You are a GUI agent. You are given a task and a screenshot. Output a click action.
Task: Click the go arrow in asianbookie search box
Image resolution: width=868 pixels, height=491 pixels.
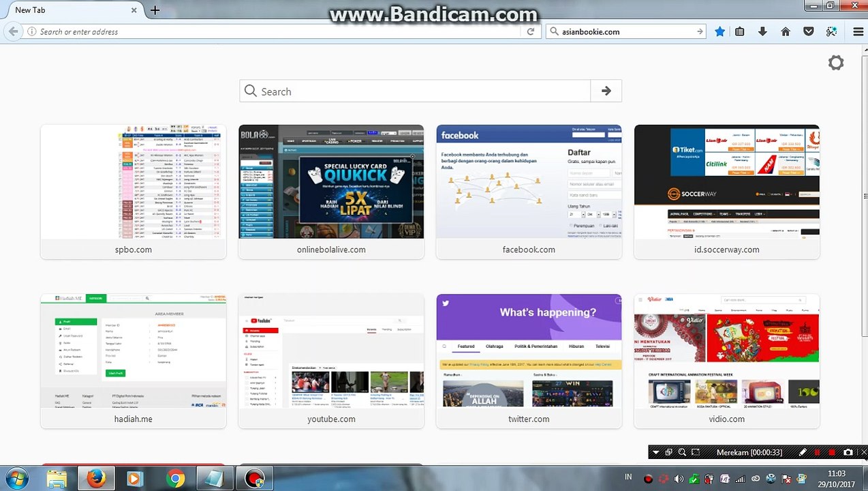tap(700, 31)
